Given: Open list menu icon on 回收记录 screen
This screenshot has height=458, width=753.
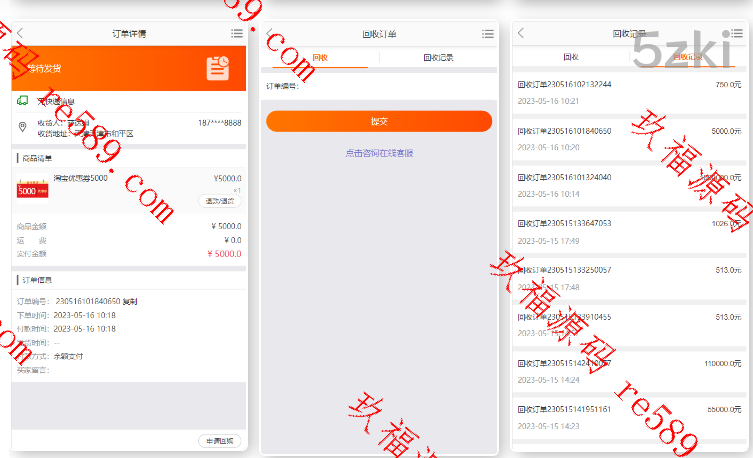Looking at the screenshot, I should (x=739, y=33).
